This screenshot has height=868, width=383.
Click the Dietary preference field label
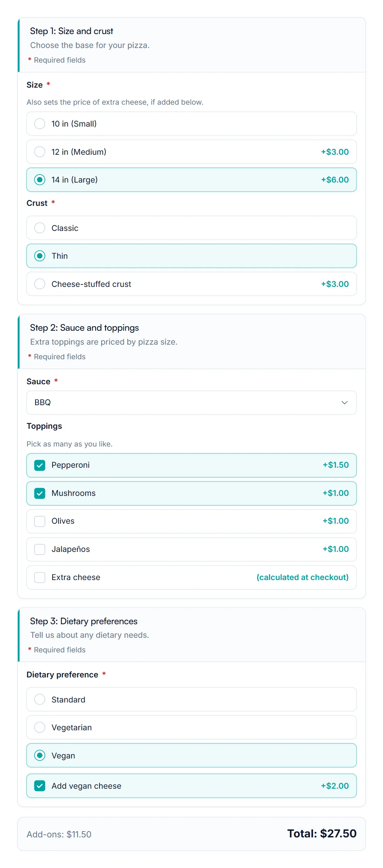point(62,675)
